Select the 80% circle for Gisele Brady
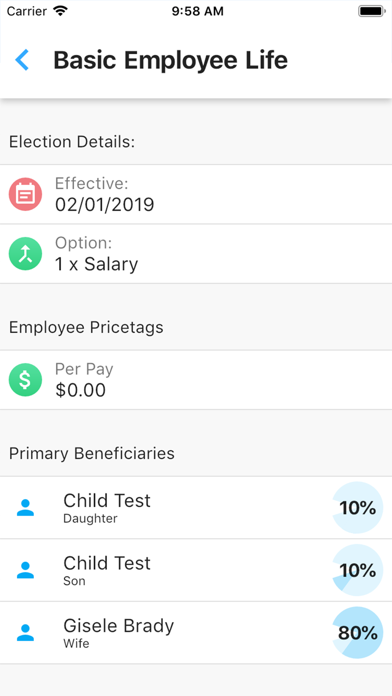 [357, 633]
